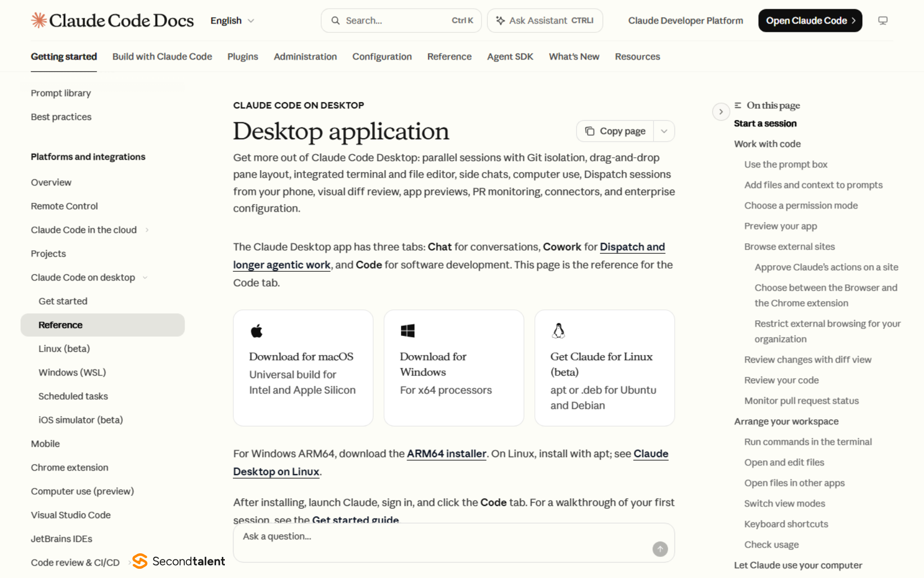Open Windows (WSL) in sidebar

[72, 372]
